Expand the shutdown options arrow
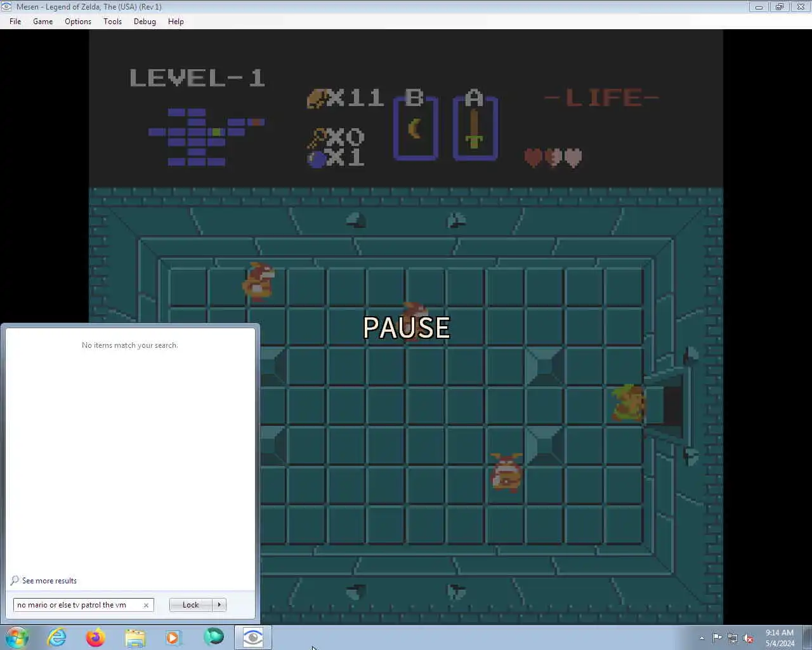This screenshot has width=812, height=650. click(219, 605)
